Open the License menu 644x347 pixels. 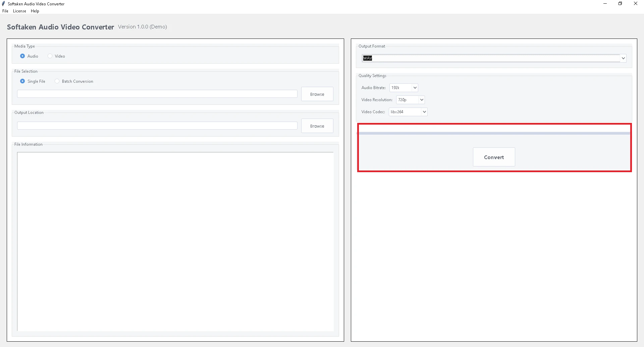[x=19, y=11]
